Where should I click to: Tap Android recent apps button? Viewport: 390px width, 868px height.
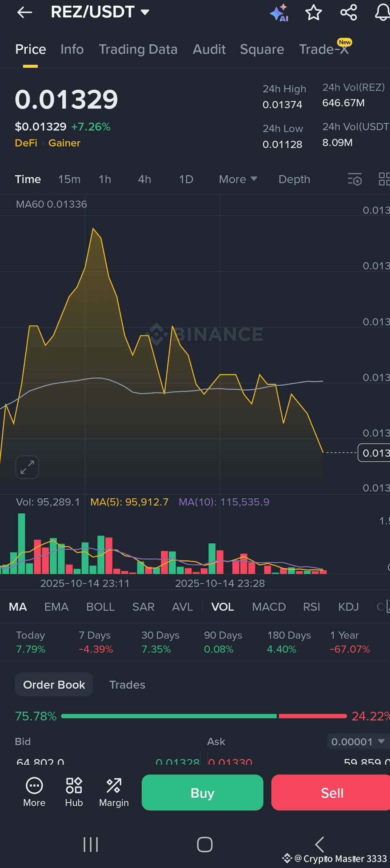point(91,844)
